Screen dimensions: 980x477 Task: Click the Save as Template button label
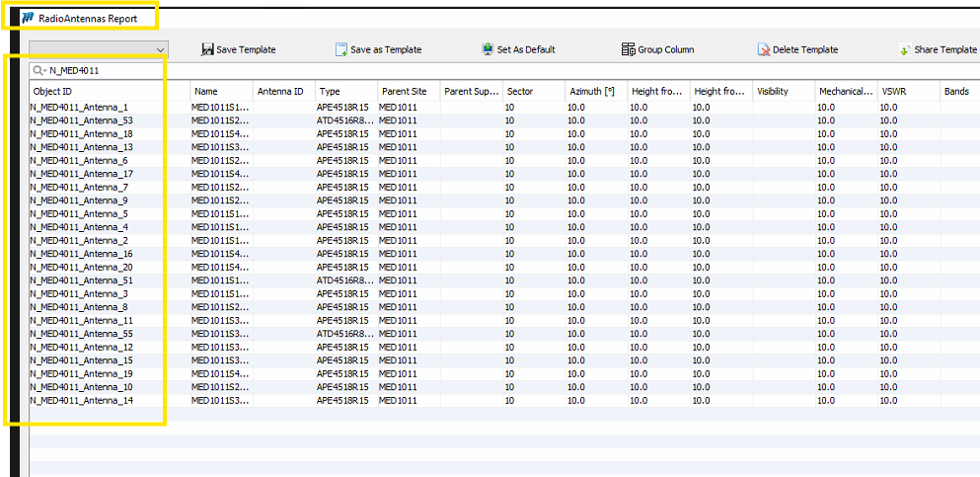coord(386,49)
